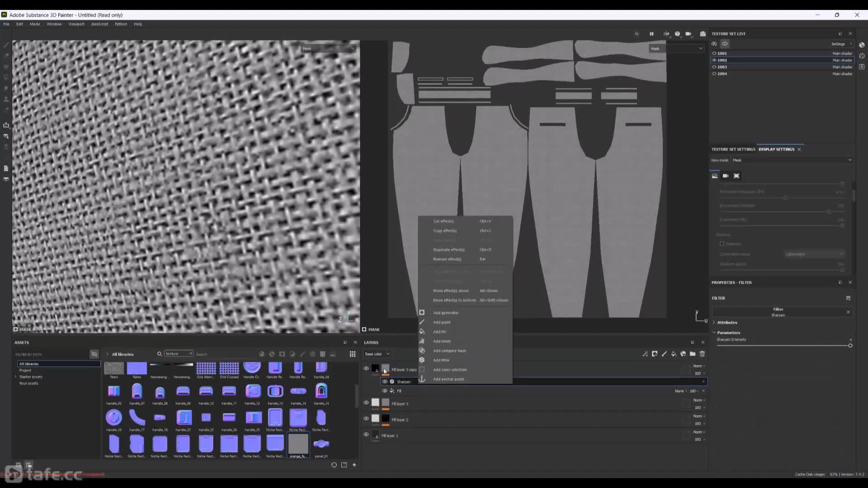This screenshot has height=488, width=868.
Task: Select Your assets in the path filter
Action: 28,383
